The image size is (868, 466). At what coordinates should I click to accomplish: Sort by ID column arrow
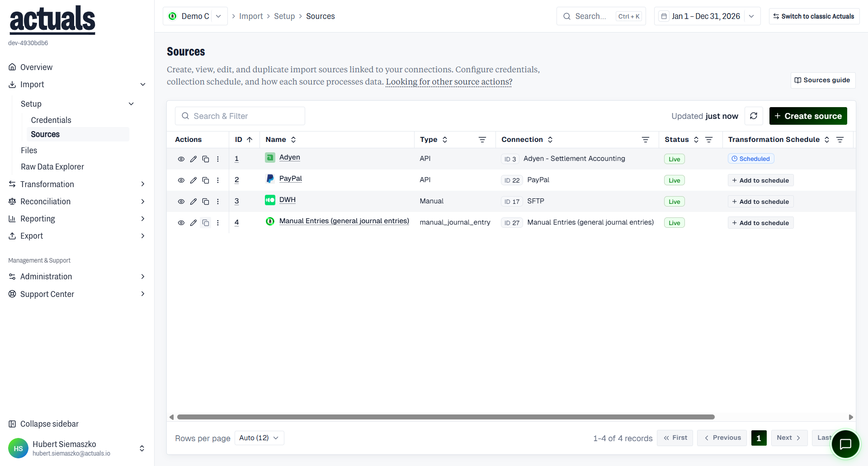[x=250, y=140]
